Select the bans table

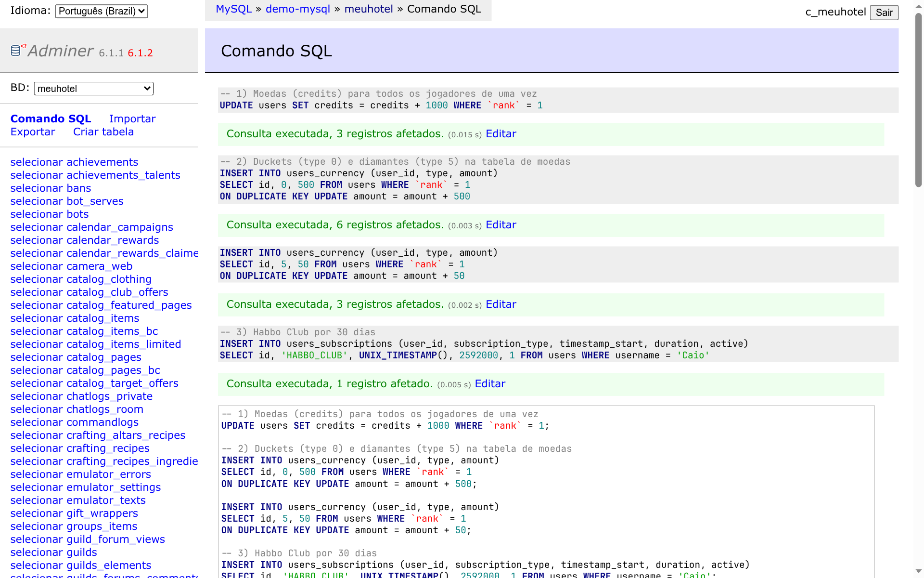pos(51,188)
